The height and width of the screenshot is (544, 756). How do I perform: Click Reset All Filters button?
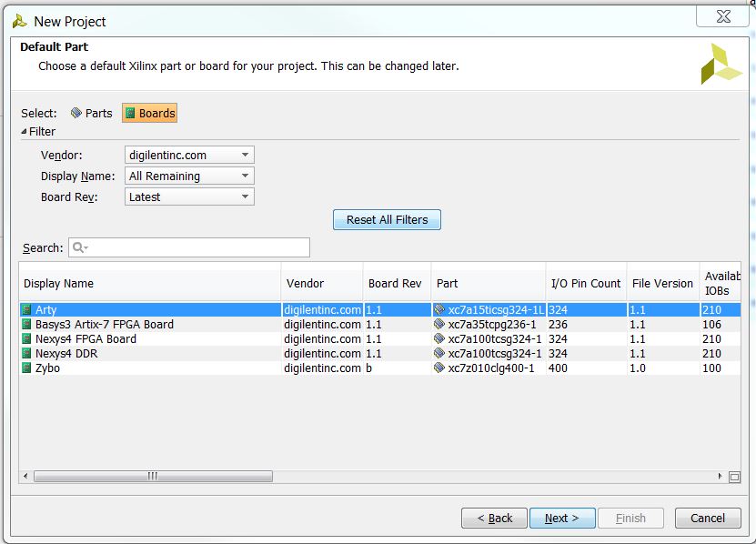pyautogui.click(x=387, y=220)
